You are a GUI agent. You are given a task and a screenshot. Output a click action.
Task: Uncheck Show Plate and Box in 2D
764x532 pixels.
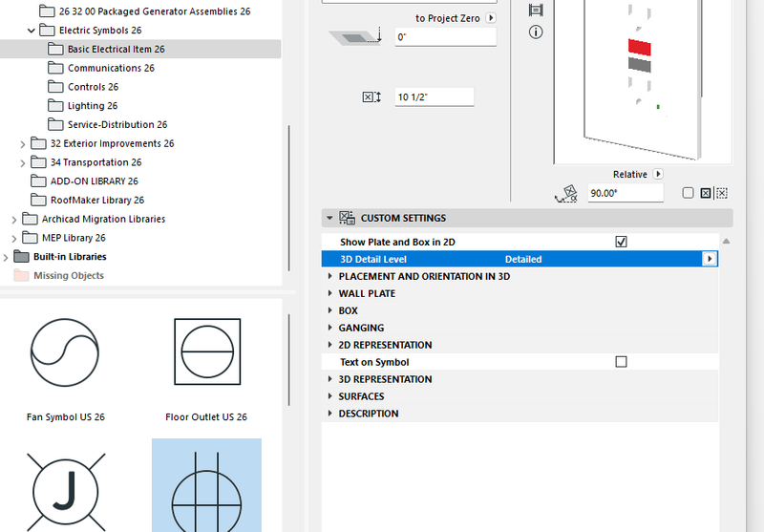622,242
